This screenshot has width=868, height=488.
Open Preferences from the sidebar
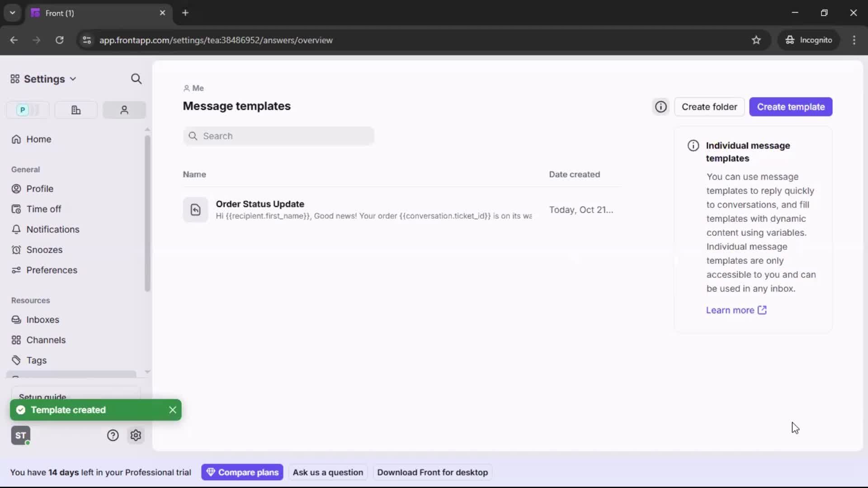click(52, 270)
